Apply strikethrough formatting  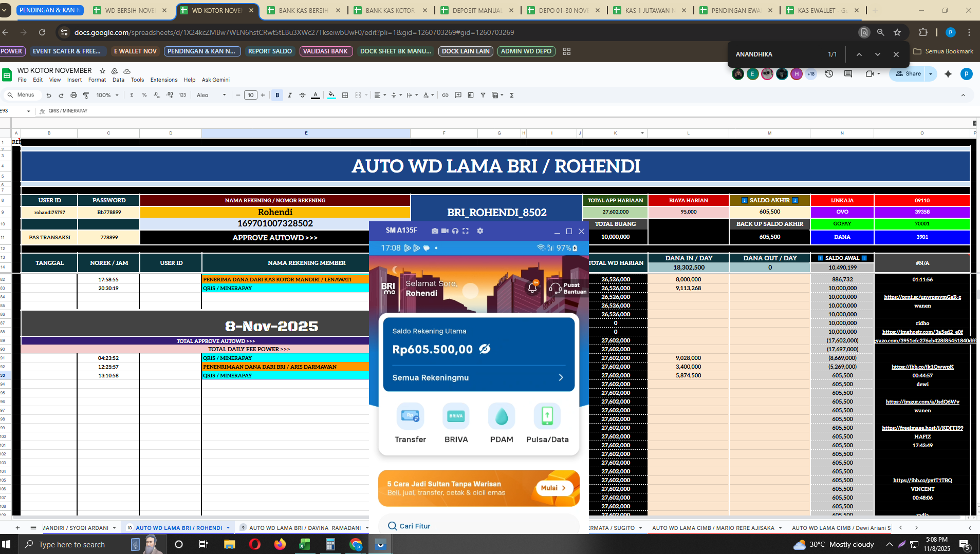[x=302, y=95]
